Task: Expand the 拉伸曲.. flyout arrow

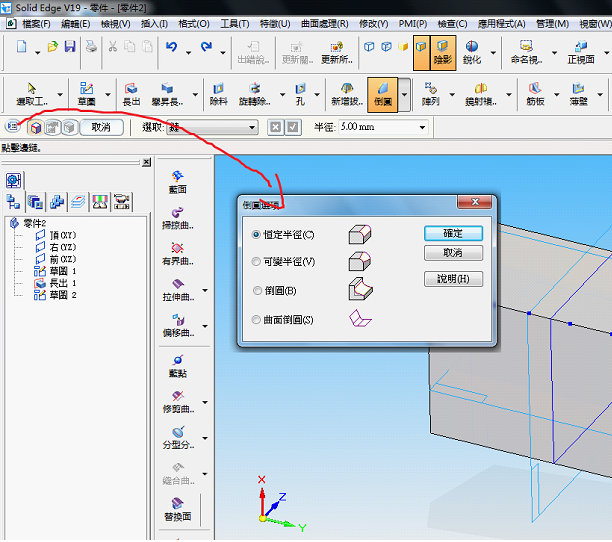Action: point(205,291)
